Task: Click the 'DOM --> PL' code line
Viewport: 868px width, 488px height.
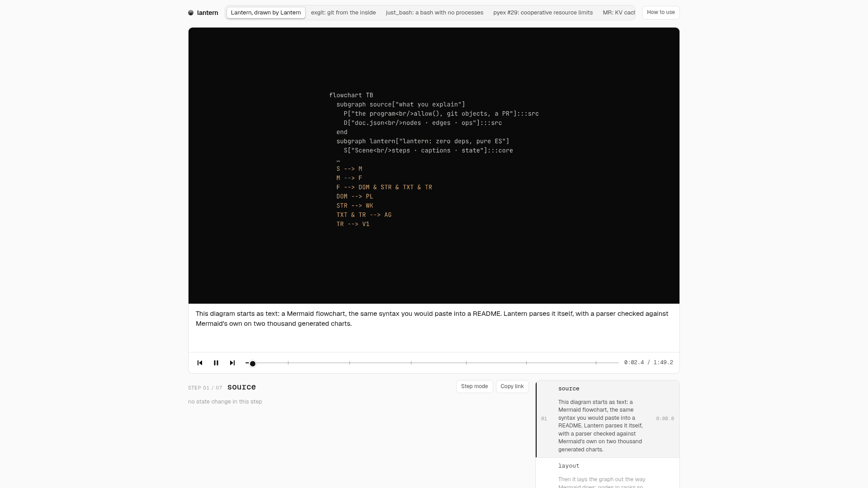Action: [x=355, y=197]
